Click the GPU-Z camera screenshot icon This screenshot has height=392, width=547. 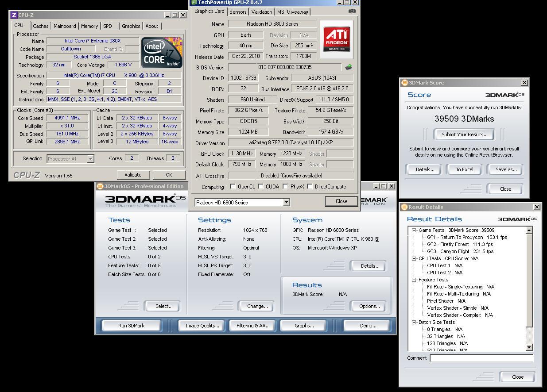pos(352,11)
